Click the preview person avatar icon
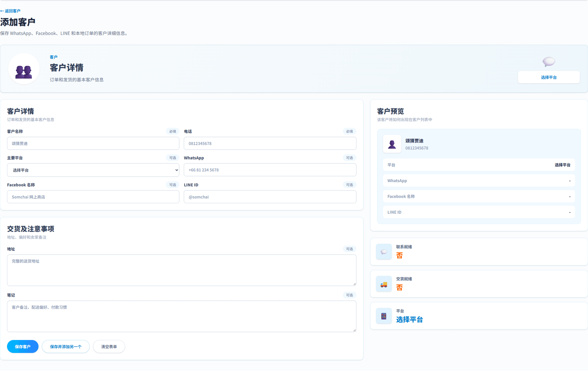Viewport: 588px width, 371px height. click(x=392, y=144)
